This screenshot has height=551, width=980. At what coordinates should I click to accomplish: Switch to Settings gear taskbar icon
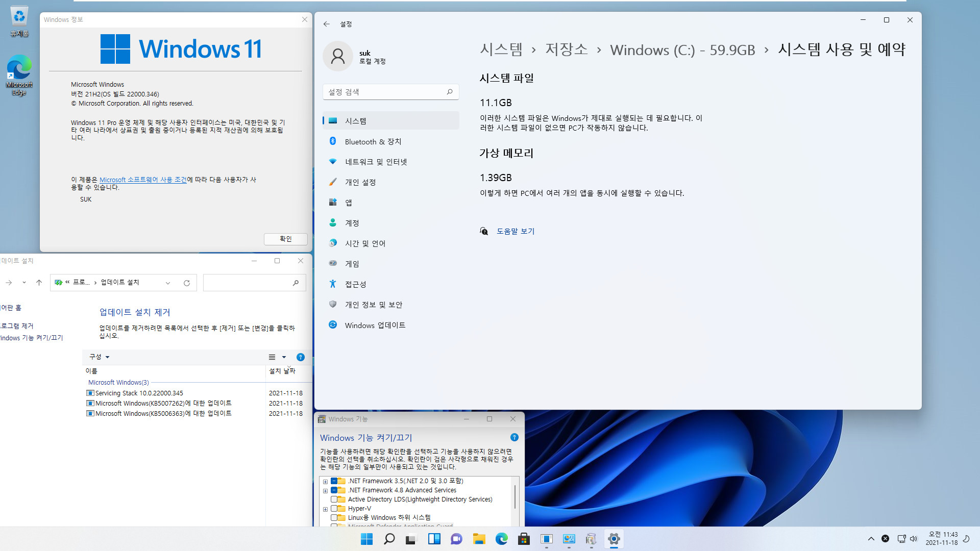[614, 539]
